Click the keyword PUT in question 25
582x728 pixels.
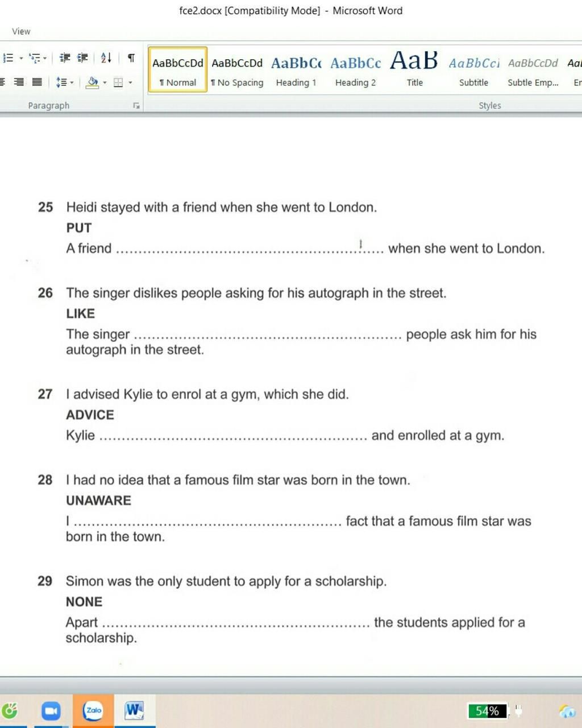[x=79, y=228]
